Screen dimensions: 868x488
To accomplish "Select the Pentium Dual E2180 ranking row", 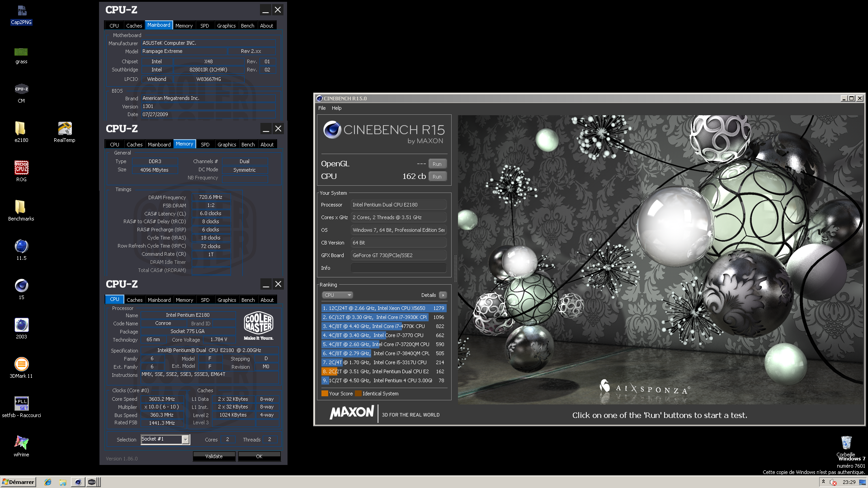I will [x=384, y=371].
